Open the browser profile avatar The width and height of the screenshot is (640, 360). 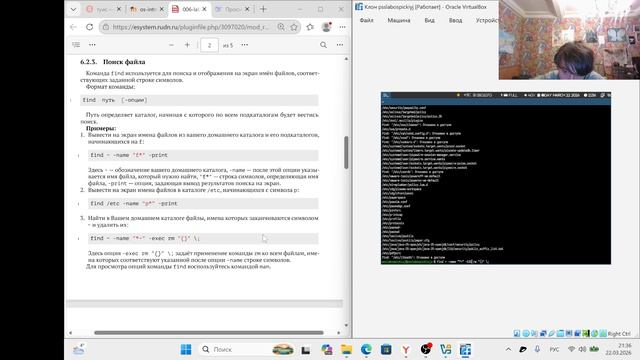tap(326, 27)
